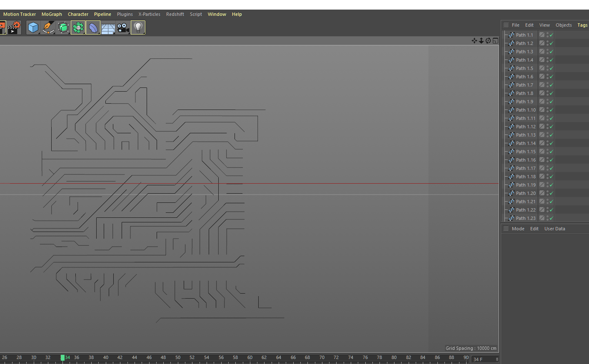589x364 pixels.
Task: Click layer square of Path 1.22
Action: (x=542, y=209)
